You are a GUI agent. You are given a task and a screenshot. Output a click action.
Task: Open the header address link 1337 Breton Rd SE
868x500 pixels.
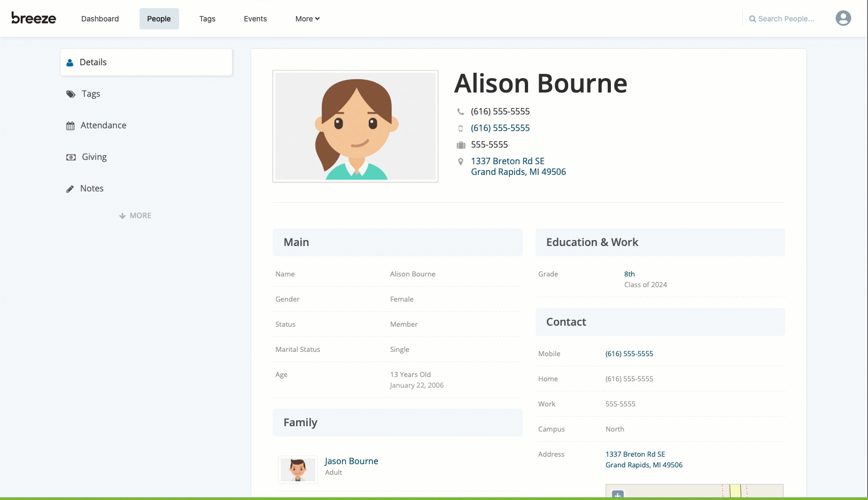[518, 166]
